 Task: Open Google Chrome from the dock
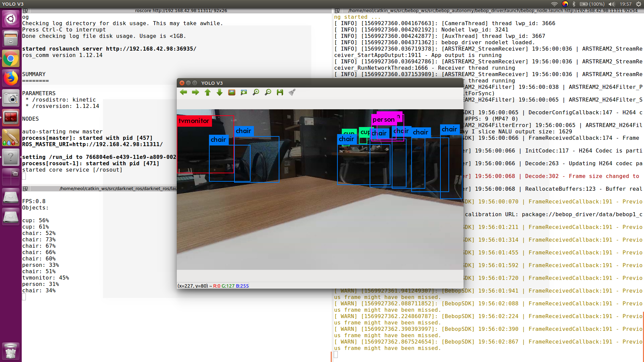coord(11,59)
